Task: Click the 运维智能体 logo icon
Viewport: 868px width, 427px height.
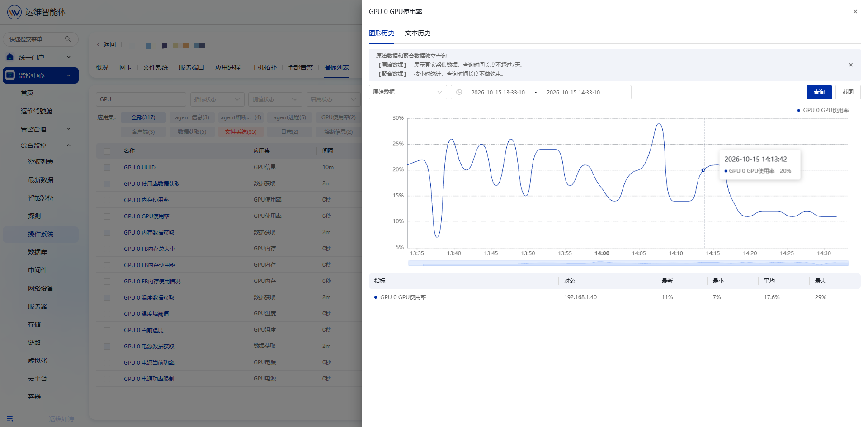Action: pyautogui.click(x=14, y=12)
